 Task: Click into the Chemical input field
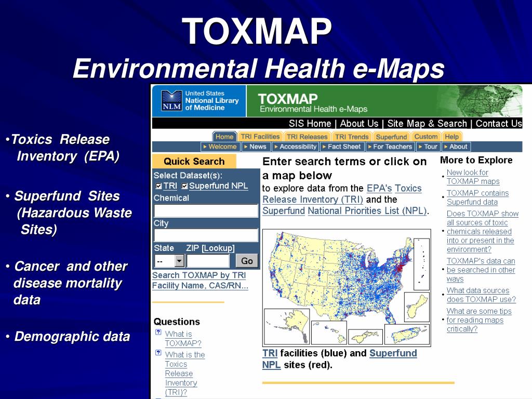click(x=206, y=210)
